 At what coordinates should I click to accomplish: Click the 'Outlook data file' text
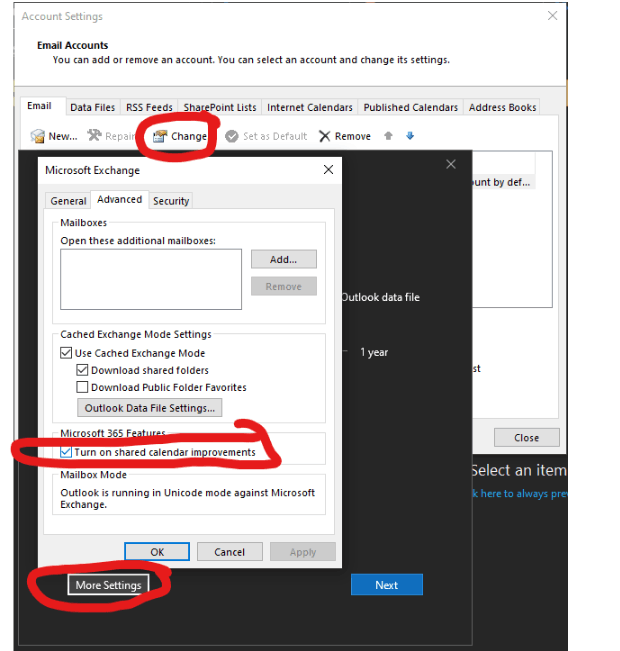(x=380, y=297)
